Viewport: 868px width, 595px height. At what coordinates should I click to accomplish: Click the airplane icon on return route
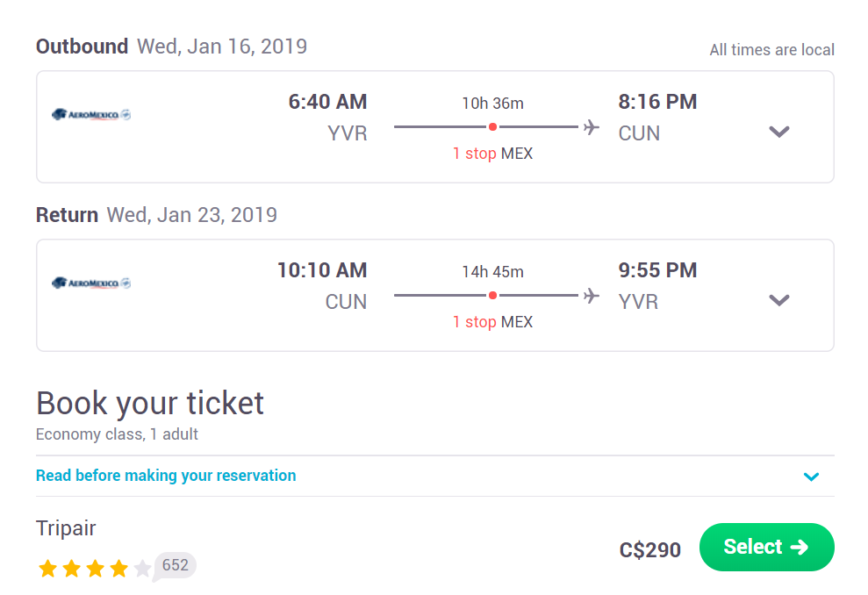tap(592, 296)
